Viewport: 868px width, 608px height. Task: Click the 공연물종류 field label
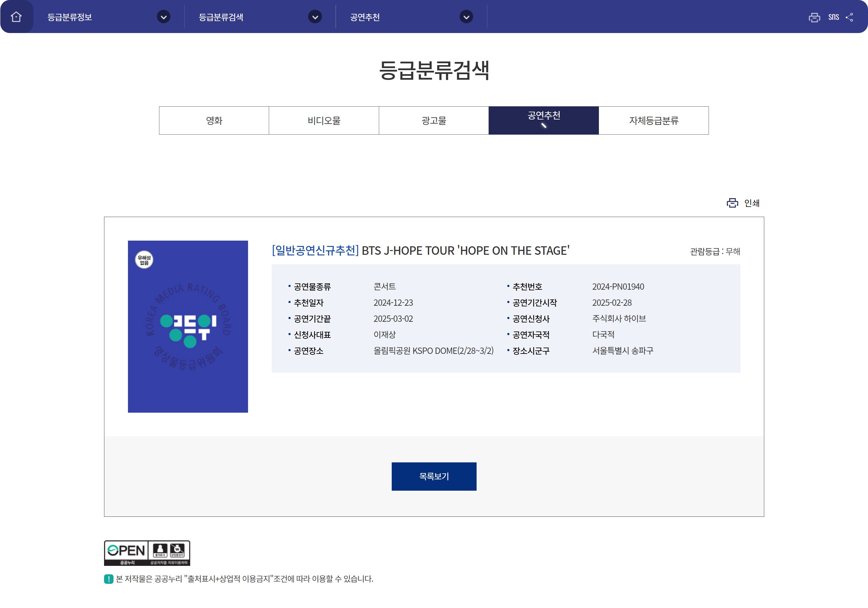[312, 287]
